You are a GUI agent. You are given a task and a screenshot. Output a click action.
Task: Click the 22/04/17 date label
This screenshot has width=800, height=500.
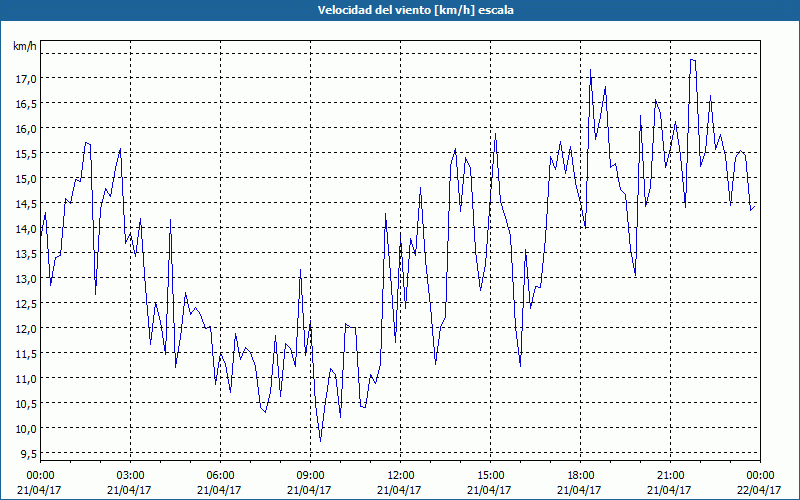[x=759, y=490]
